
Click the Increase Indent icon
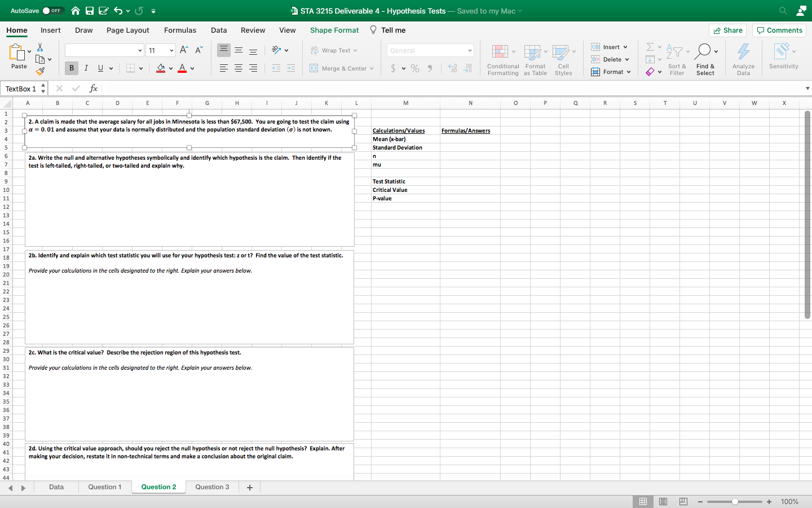291,68
